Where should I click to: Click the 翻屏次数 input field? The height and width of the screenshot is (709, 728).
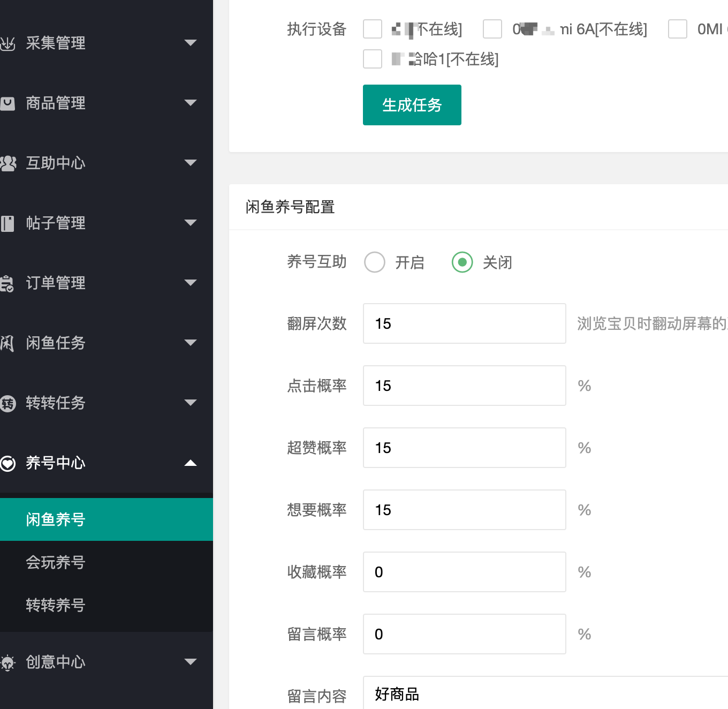coord(464,323)
